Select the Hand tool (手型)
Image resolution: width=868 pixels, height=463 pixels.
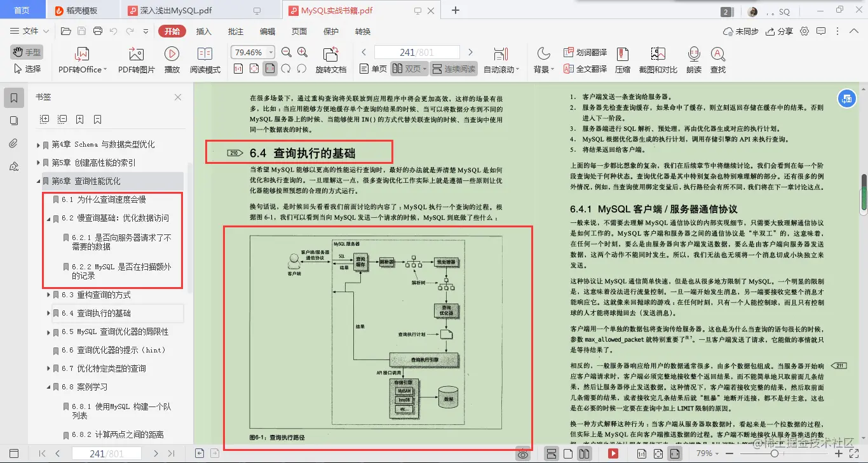26,52
